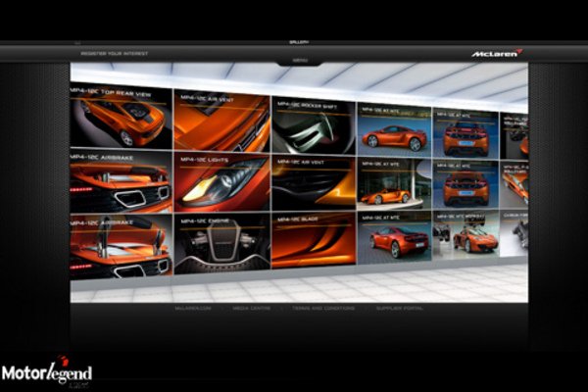Open the At MTC thumbnail with glass building
The width and height of the screenshot is (588, 392).
(395, 184)
